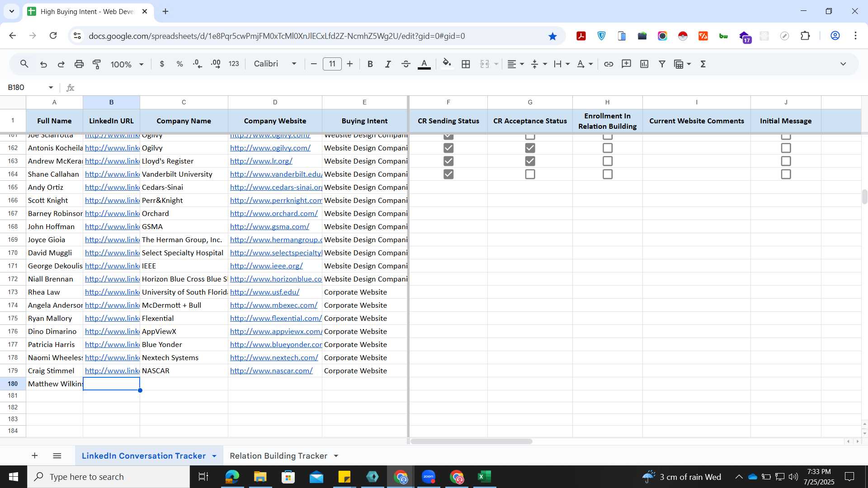The height and width of the screenshot is (488, 868).
Task: Bookmark star in the address bar
Action: tap(552, 36)
